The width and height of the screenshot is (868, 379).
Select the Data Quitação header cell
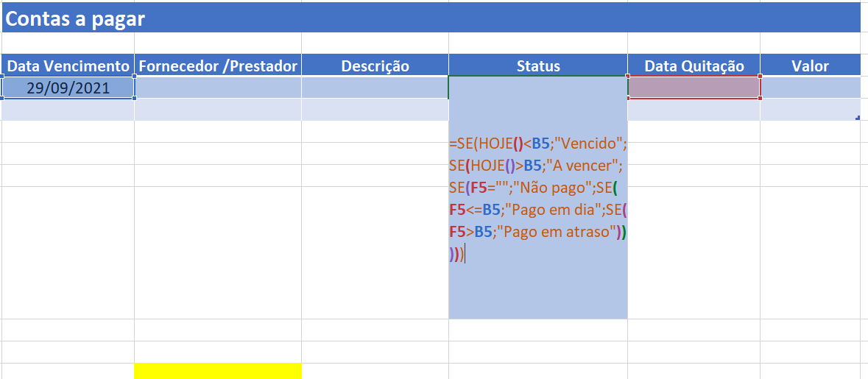click(694, 65)
